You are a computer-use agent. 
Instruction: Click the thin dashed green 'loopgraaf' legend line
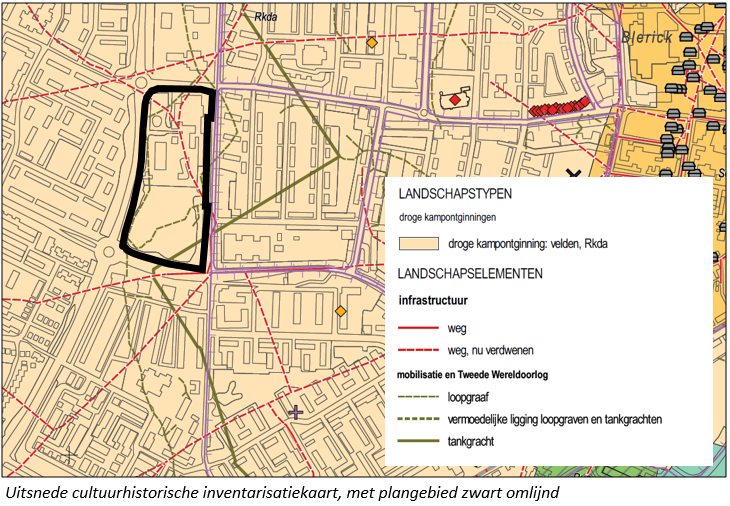[419, 397]
